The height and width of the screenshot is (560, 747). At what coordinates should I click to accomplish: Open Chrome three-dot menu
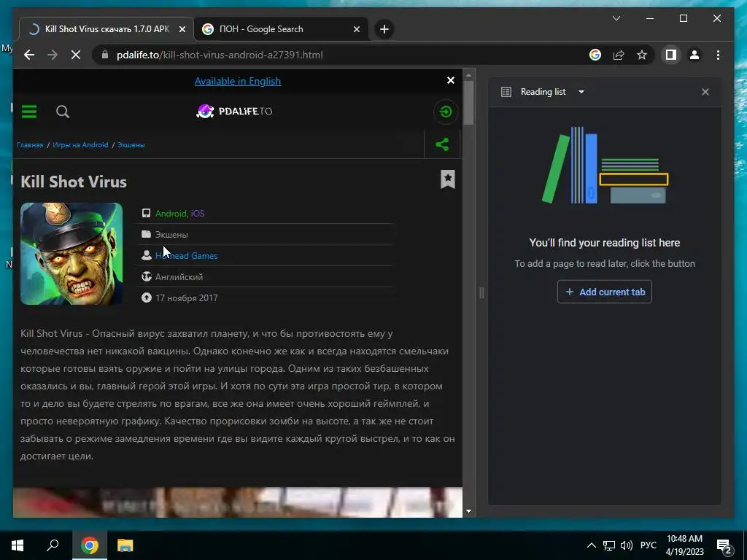pyautogui.click(x=718, y=55)
